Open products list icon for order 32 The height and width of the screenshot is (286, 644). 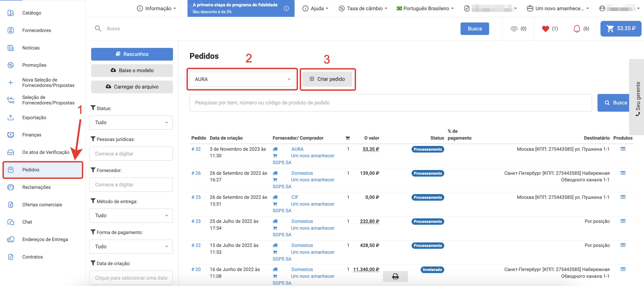tap(623, 149)
